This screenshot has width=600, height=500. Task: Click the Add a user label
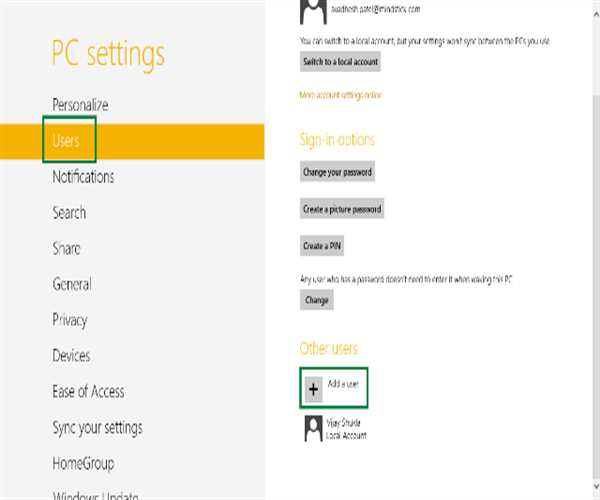[343, 384]
